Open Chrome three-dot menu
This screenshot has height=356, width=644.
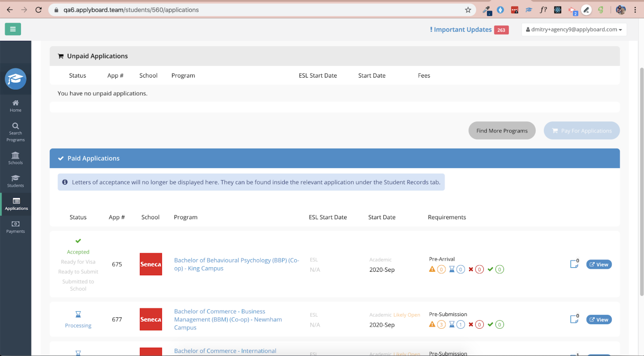[x=635, y=10]
